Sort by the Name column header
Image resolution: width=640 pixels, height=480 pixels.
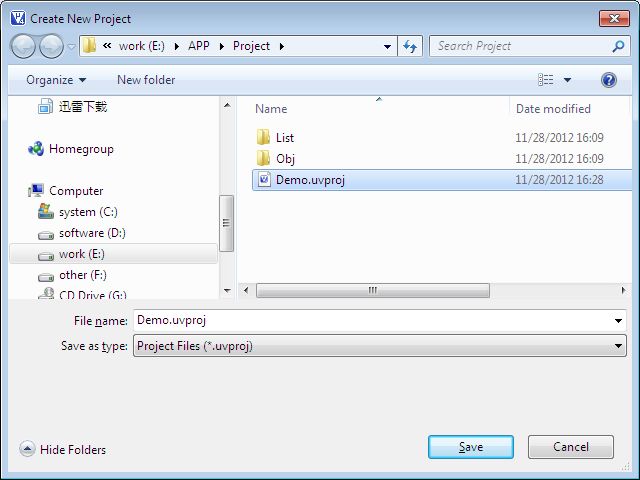click(271, 109)
